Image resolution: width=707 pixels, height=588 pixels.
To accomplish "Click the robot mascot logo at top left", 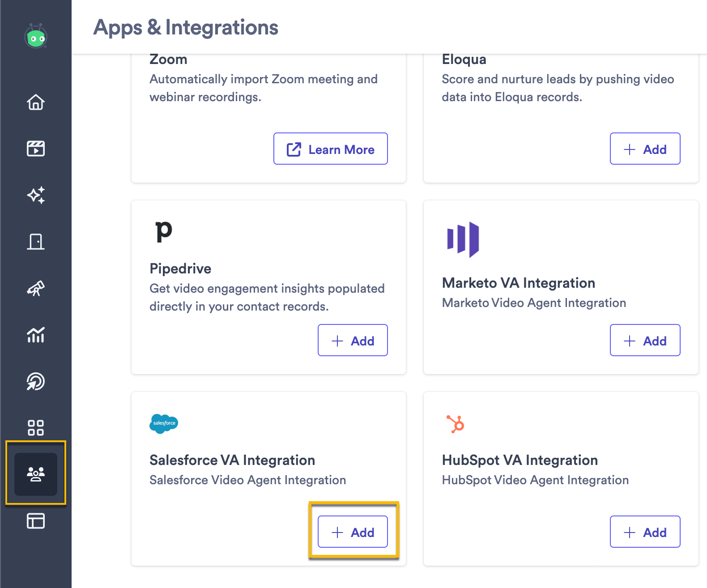I will 36,38.
